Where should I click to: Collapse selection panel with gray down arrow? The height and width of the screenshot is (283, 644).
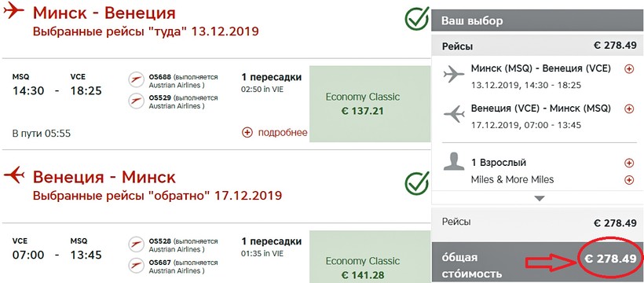540,199
